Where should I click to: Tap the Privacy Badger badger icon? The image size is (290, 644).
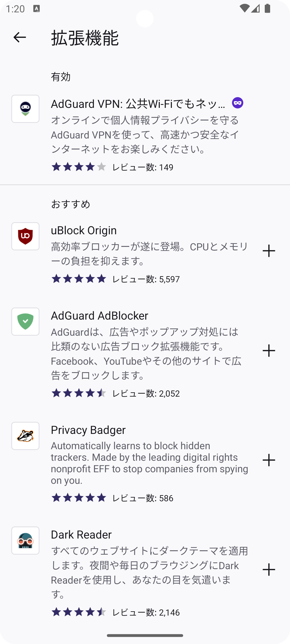point(25,436)
